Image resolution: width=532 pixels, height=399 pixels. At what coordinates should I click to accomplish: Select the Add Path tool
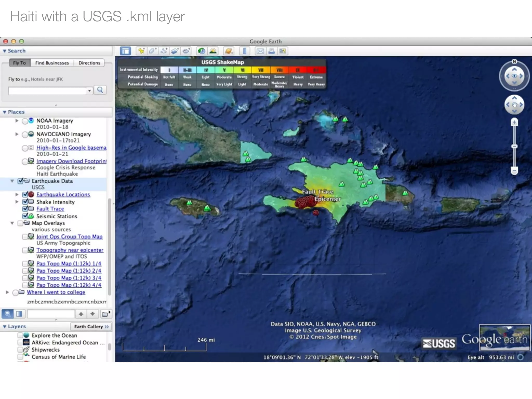[164, 51]
